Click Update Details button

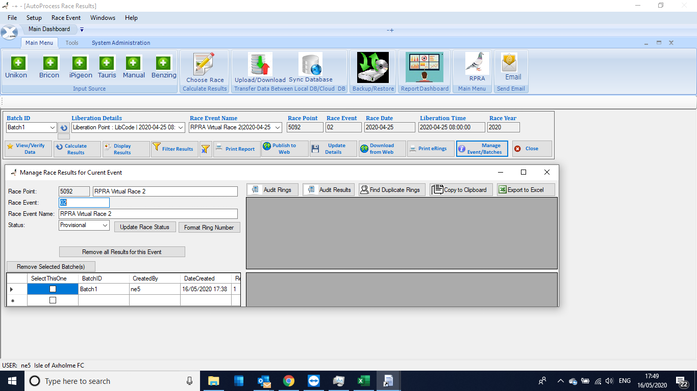point(333,149)
